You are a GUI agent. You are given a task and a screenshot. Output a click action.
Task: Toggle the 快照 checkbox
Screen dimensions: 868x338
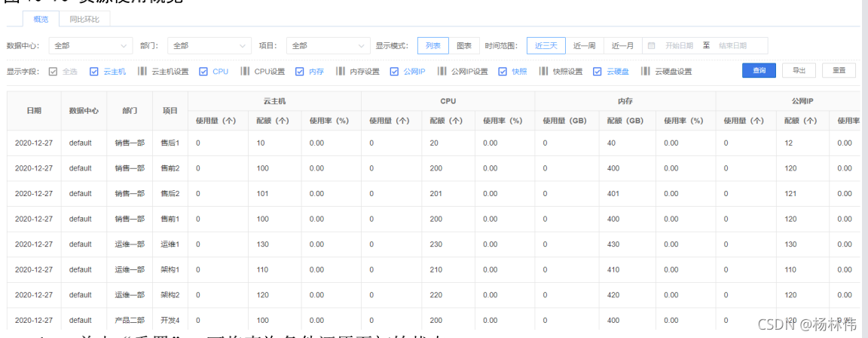click(x=503, y=72)
